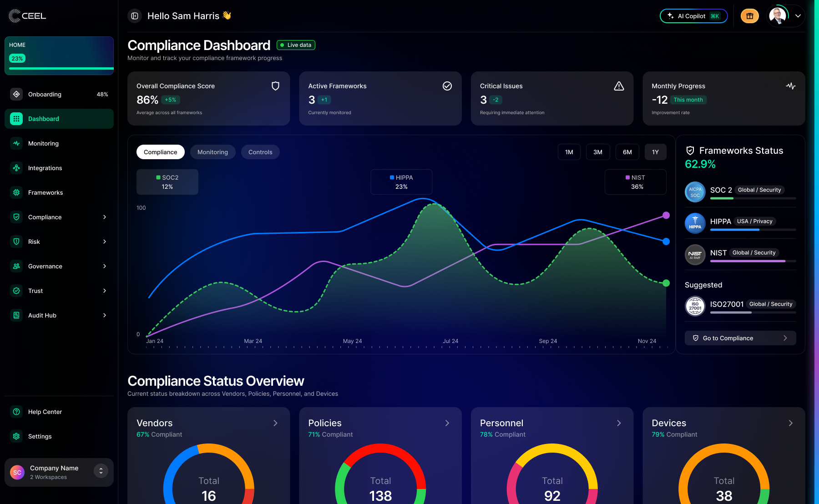Click the warning triangle on Critical Issues
The image size is (819, 504).
coord(619,86)
